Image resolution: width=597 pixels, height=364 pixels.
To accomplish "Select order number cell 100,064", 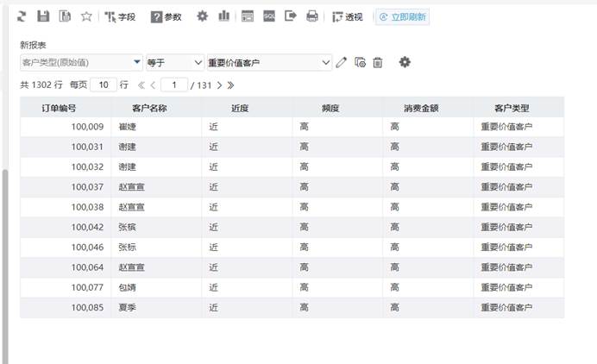I will 66,267.
